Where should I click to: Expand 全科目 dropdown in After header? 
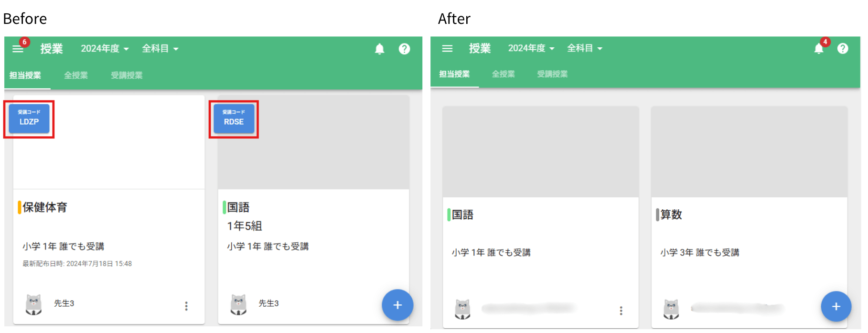(x=585, y=48)
